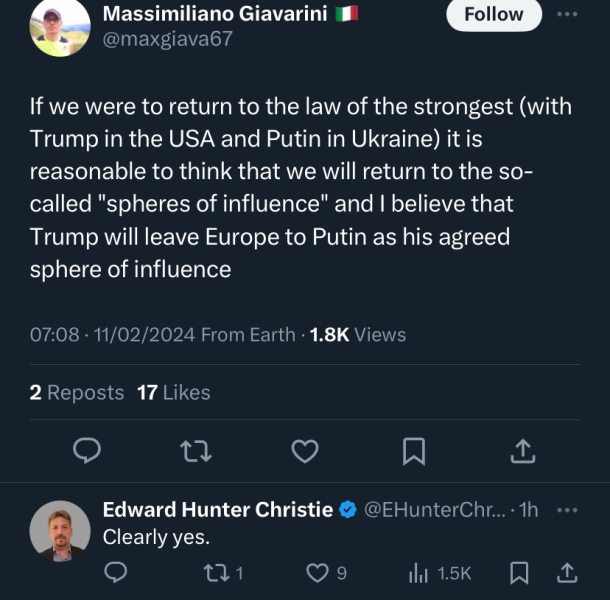Open Edward Hunter Christie's avatar

pyautogui.click(x=60, y=530)
